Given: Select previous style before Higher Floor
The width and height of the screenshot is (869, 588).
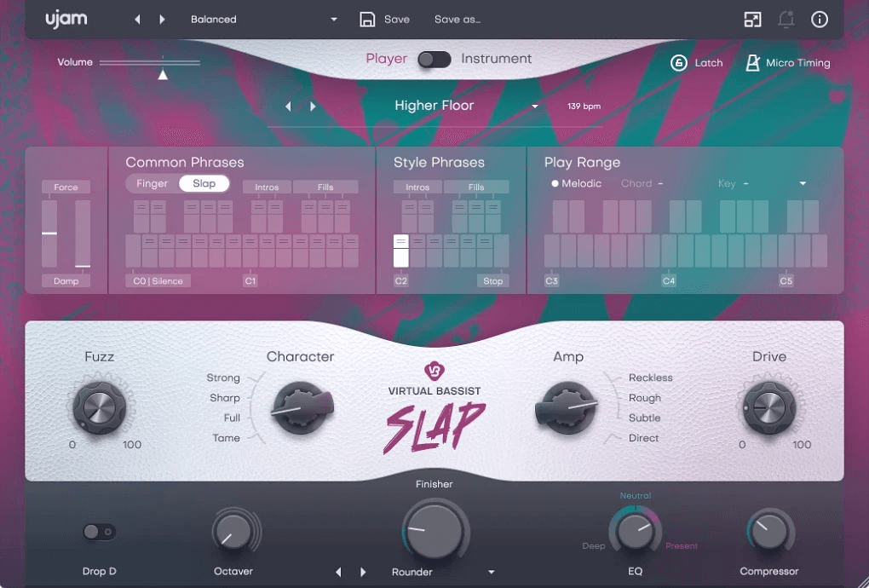Looking at the screenshot, I should pos(288,106).
